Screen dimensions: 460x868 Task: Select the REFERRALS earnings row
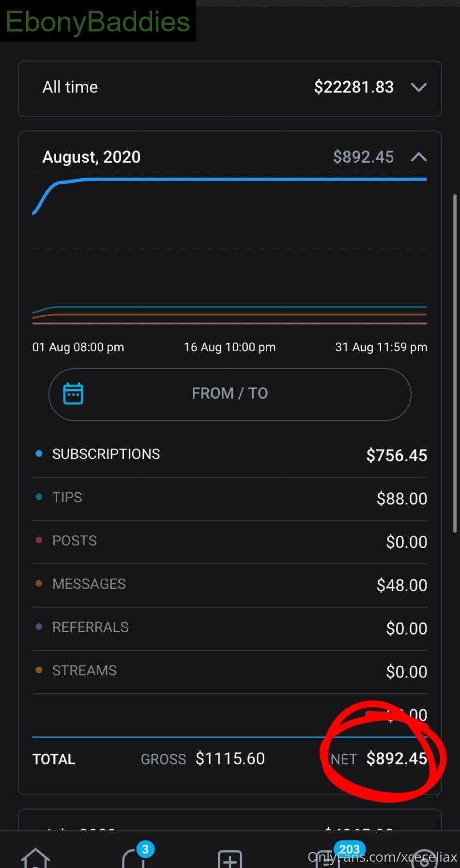tap(230, 628)
